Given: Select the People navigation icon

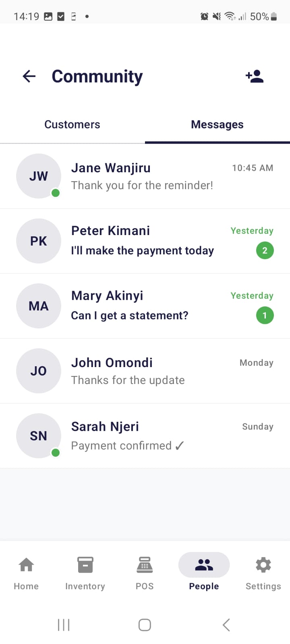Looking at the screenshot, I should click(x=204, y=566).
